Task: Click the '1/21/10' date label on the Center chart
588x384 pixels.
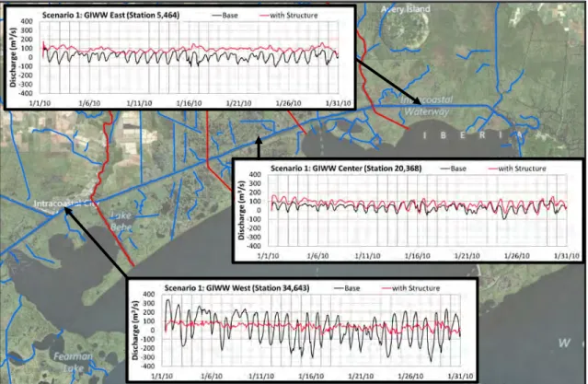Action: click(467, 256)
